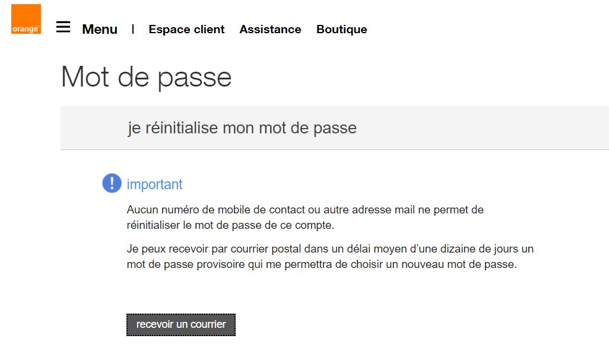Click the line starting réinitialiser le mot de passe
Viewport: 609px width, 364px height.
(230, 225)
